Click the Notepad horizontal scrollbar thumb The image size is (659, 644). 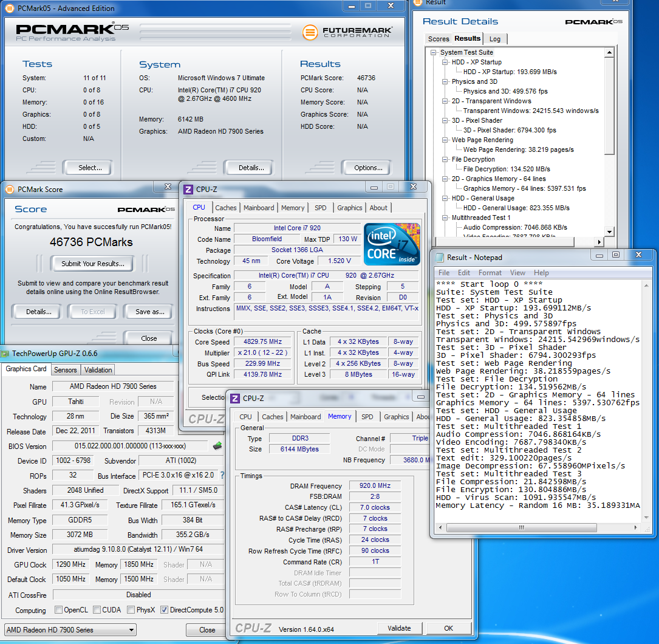[x=521, y=527]
